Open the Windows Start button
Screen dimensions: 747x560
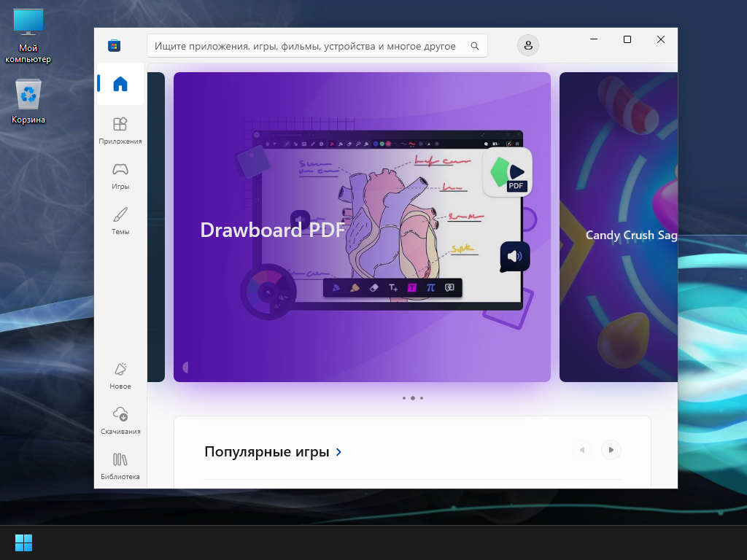point(23,542)
